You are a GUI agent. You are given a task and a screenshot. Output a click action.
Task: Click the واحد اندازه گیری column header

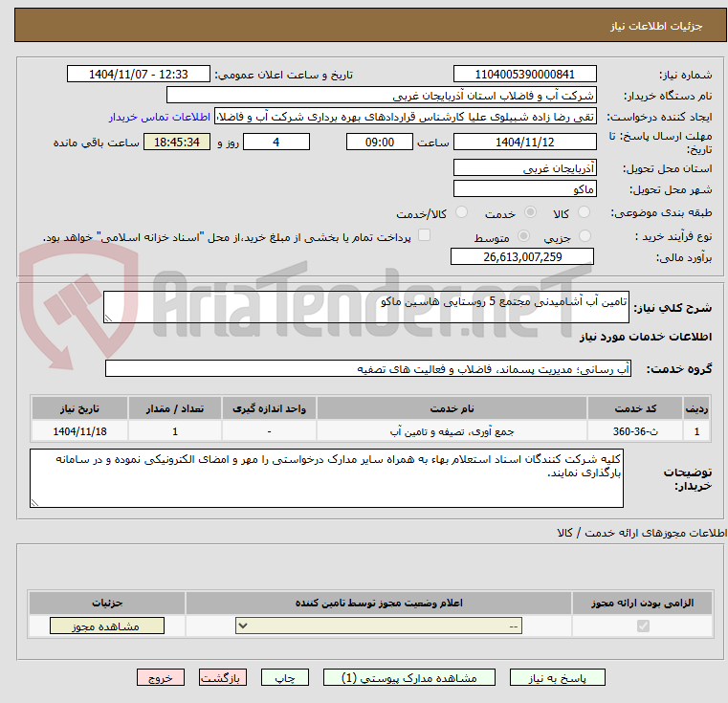pyautogui.click(x=269, y=408)
